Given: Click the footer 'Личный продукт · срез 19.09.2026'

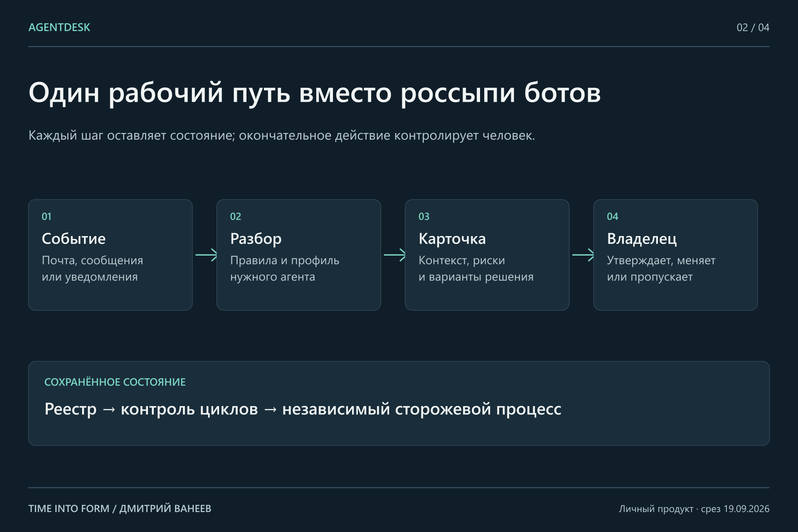Looking at the screenshot, I should tap(694, 509).
